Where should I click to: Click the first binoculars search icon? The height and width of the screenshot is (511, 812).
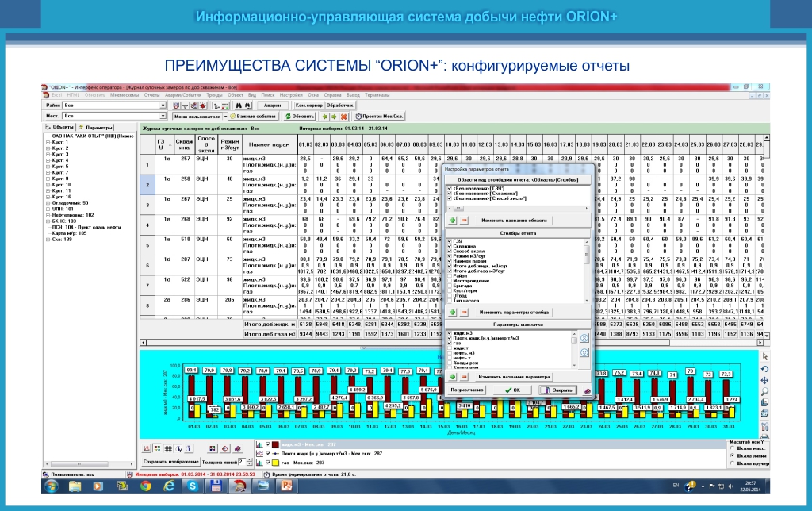tap(239, 106)
